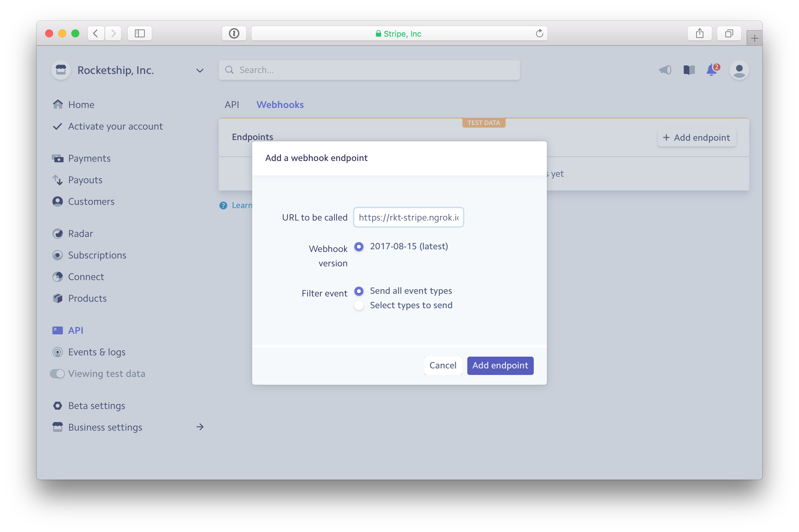
Task: Switch to the Webhooks tab
Action: 280,104
